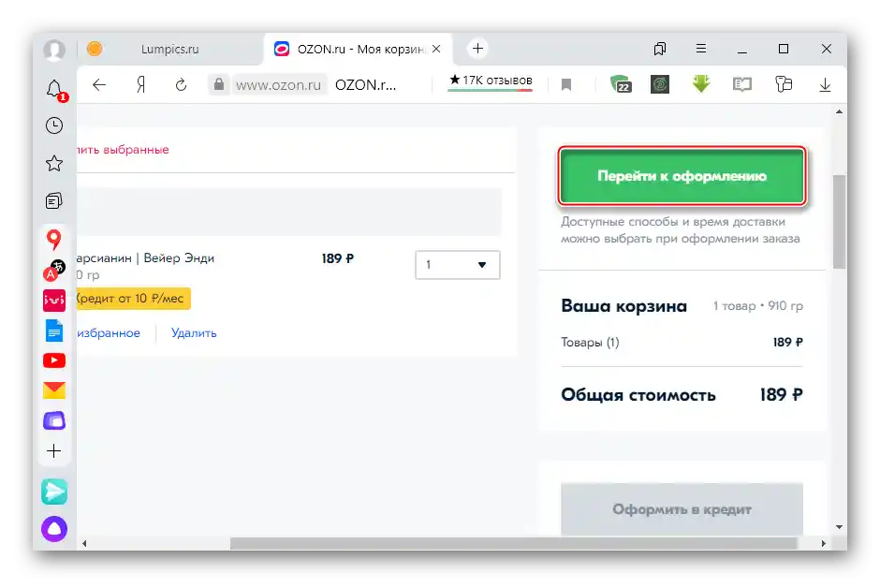880x588 pixels.
Task: Click the scroll up arrow
Action: (839, 111)
